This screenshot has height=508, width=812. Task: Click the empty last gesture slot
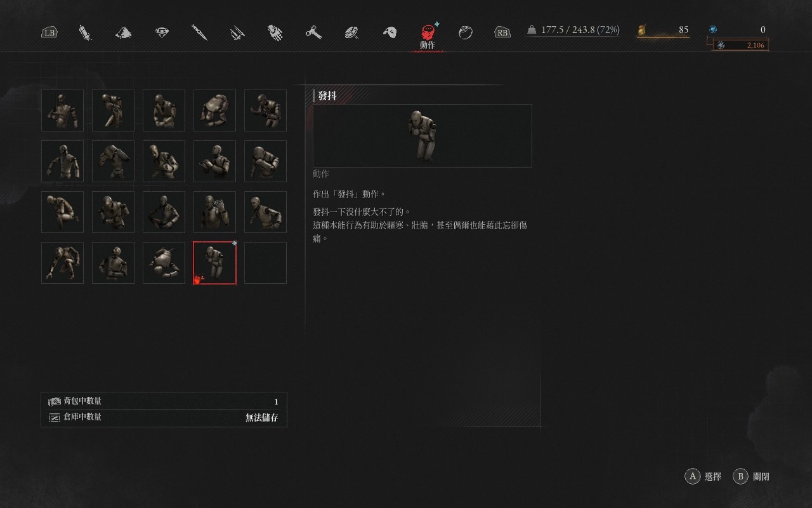[x=265, y=263]
